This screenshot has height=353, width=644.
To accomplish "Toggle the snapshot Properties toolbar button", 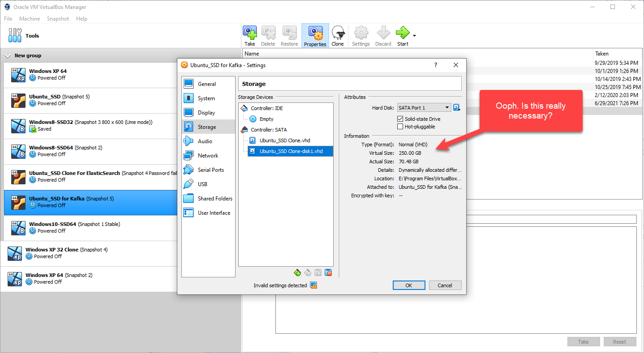I will (315, 35).
